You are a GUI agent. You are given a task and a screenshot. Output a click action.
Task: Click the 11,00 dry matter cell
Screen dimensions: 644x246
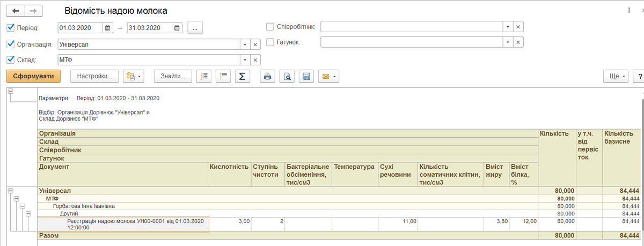tap(398, 224)
